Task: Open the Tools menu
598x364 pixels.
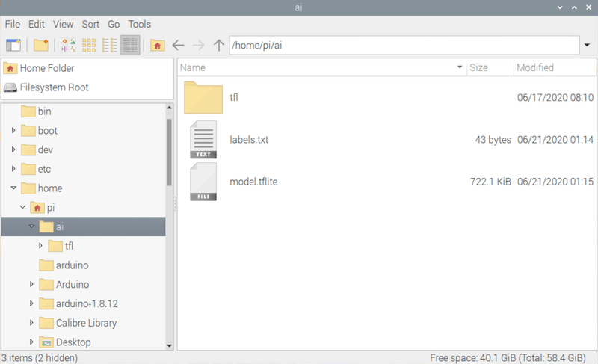Action: coord(140,25)
